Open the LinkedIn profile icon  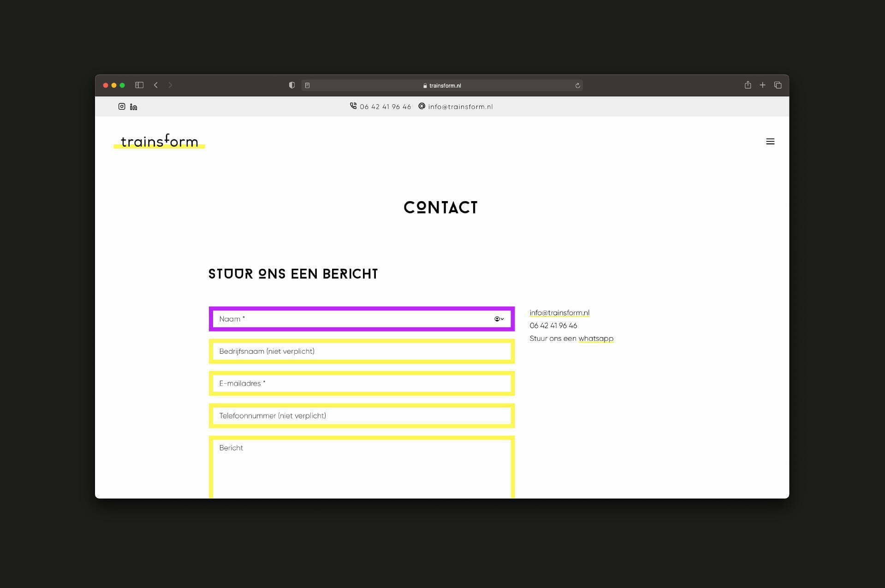(x=134, y=107)
